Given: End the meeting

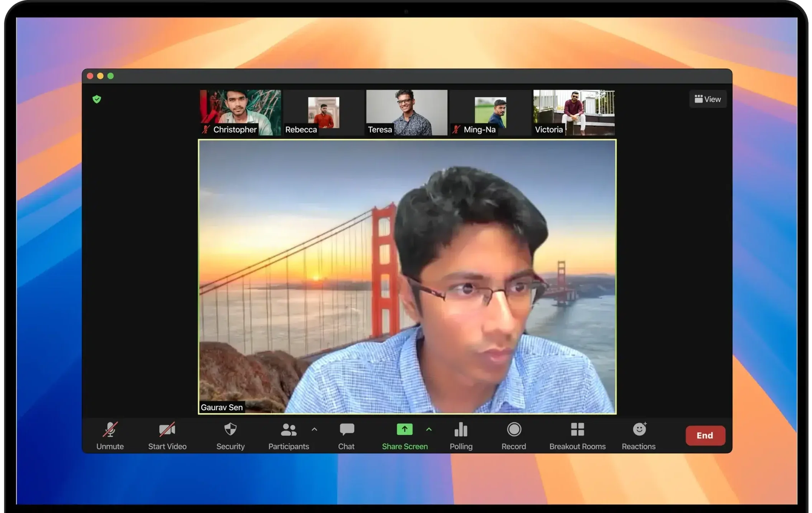Looking at the screenshot, I should click(x=705, y=436).
